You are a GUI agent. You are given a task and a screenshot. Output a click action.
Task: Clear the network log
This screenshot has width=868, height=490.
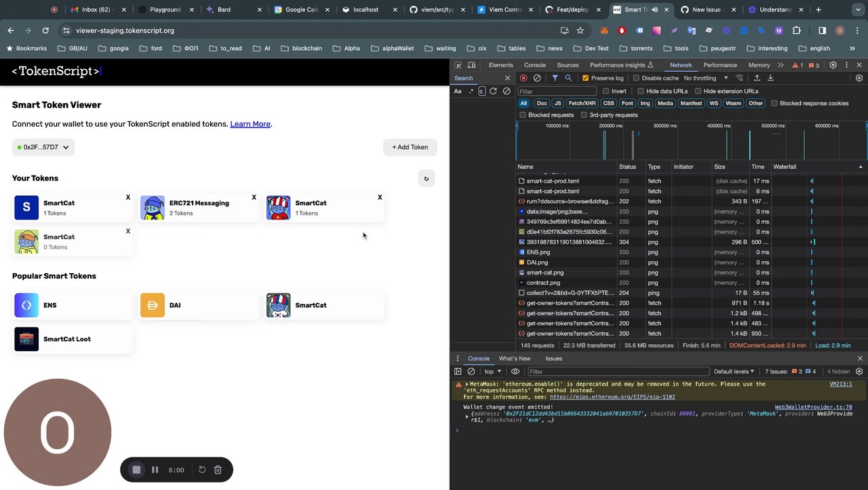click(537, 78)
